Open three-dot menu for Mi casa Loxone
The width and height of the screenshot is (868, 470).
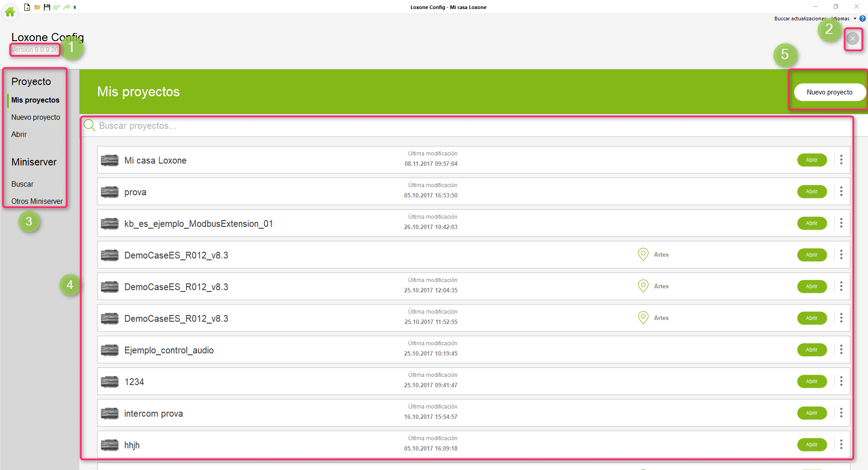click(841, 160)
